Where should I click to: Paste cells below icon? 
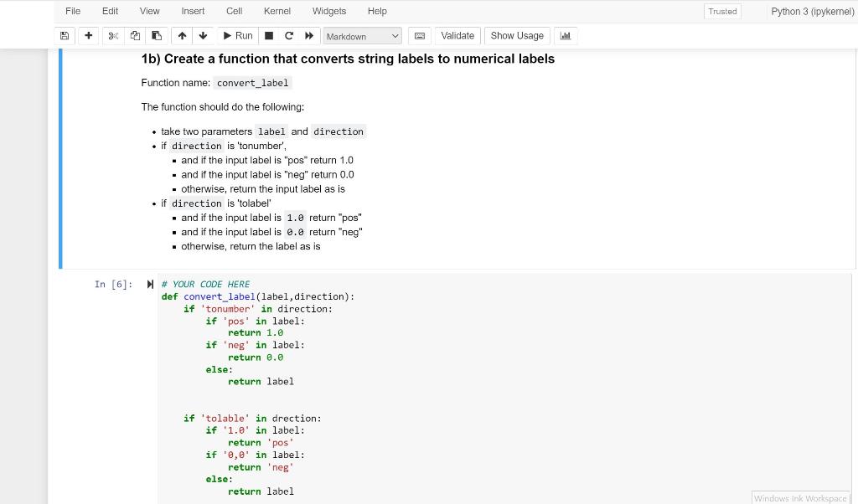(x=157, y=36)
